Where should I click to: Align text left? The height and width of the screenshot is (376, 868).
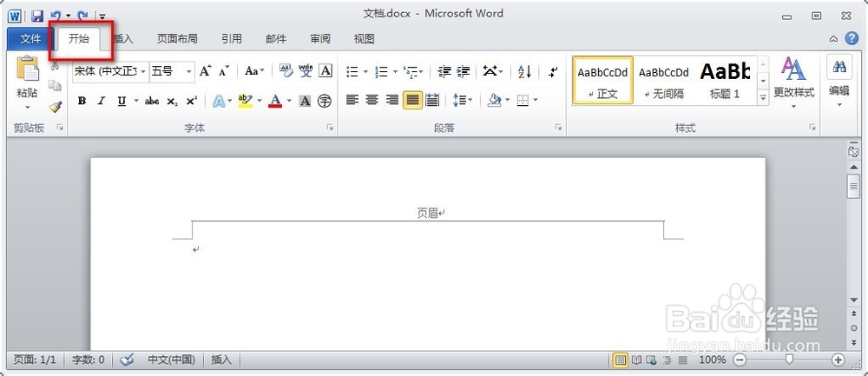[352, 100]
